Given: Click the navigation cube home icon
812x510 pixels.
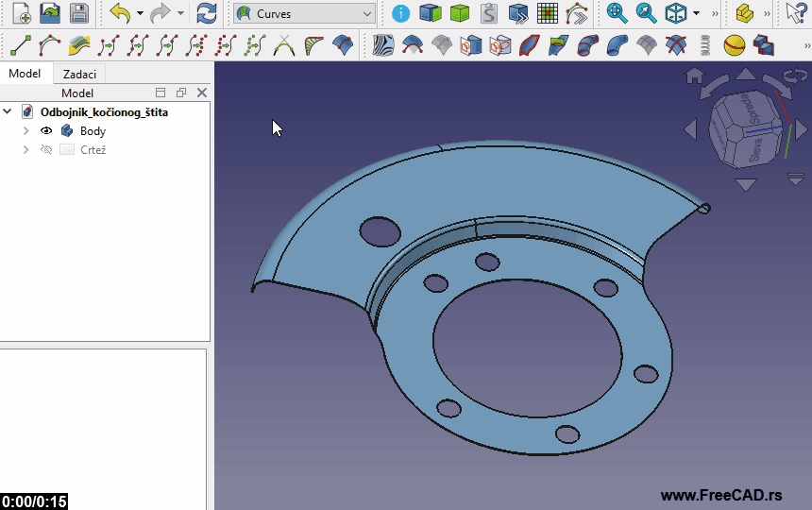Looking at the screenshot, I should click(694, 76).
